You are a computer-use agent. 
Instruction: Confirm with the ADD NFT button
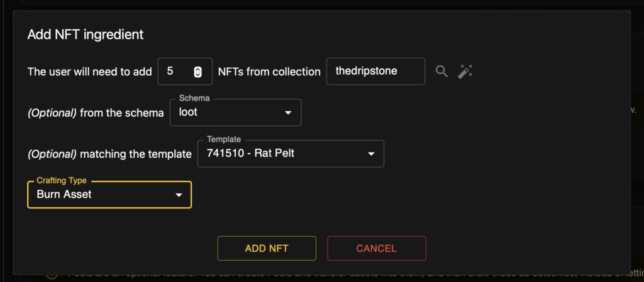point(267,248)
